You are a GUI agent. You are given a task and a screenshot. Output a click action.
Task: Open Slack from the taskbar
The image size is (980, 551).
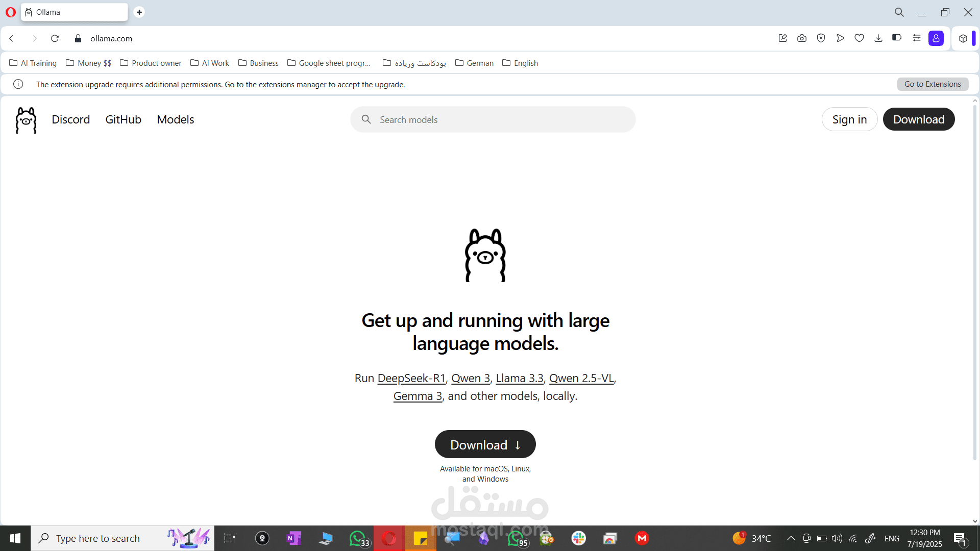(578, 538)
